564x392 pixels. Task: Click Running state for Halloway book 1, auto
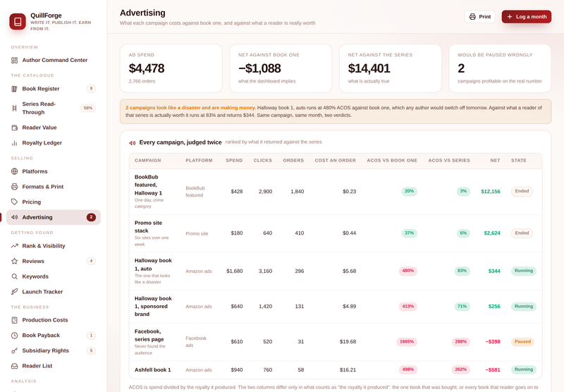(x=523, y=271)
